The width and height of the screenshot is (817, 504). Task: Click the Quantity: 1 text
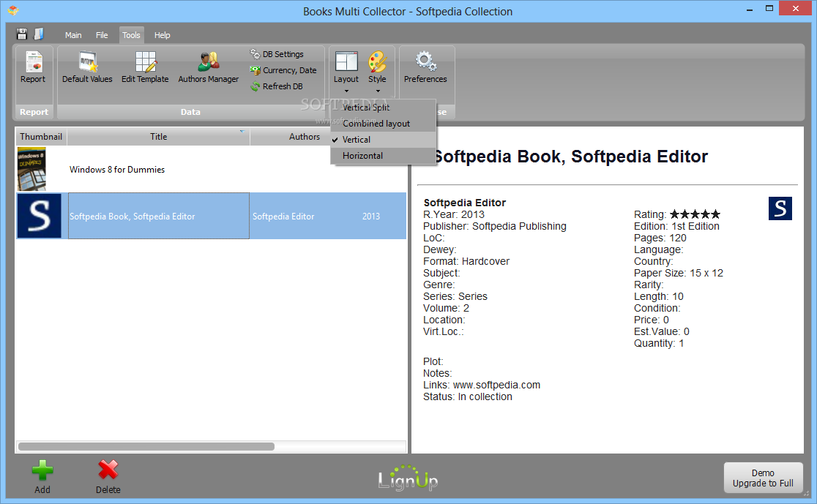coord(659,343)
